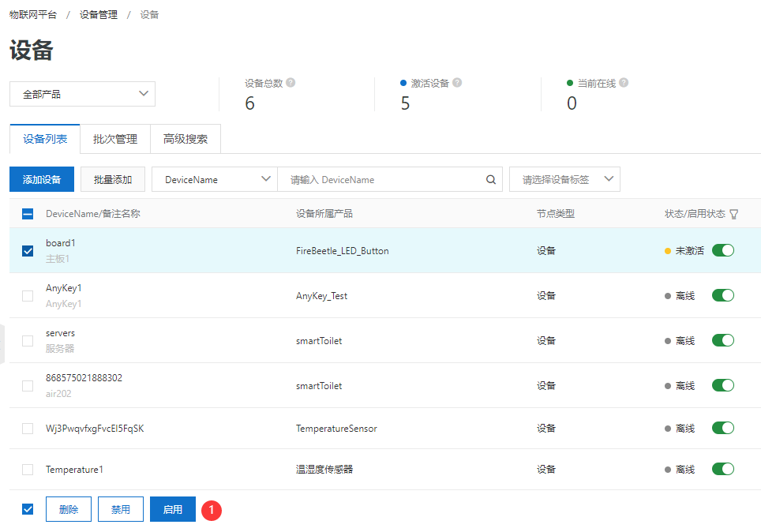The width and height of the screenshot is (761, 532).
Task: Disable the AnyKey1 enable switch
Action: (722, 295)
